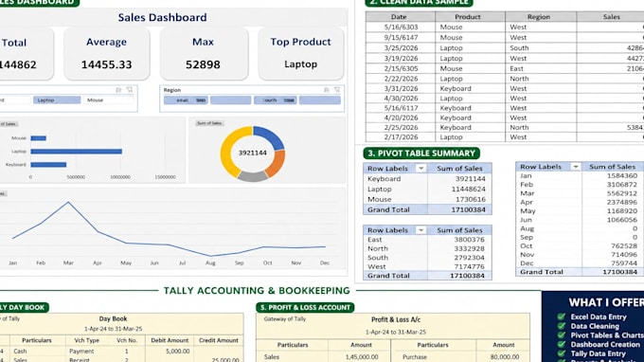The width and height of the screenshot is (644, 362).
Task: Click the Feb value 3106872 in monthly pivot
Action: pos(621,185)
